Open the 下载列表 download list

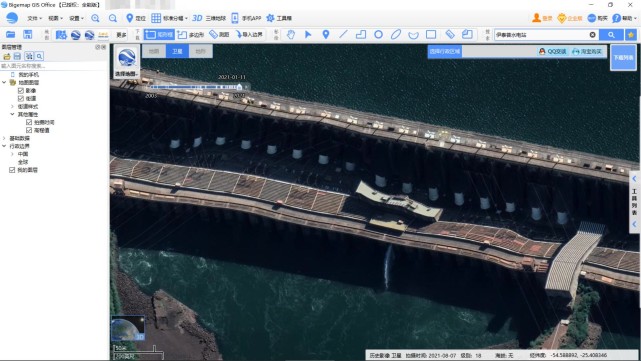[623, 58]
